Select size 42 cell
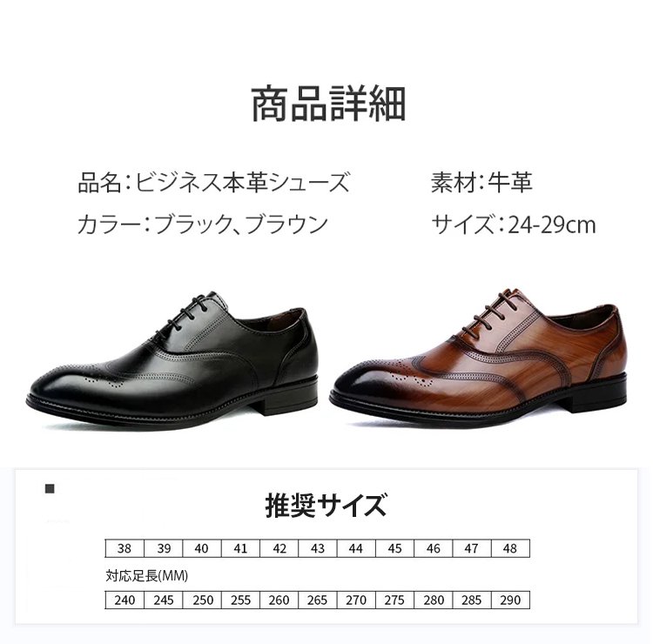The height and width of the screenshot is (644, 653). coord(279,548)
